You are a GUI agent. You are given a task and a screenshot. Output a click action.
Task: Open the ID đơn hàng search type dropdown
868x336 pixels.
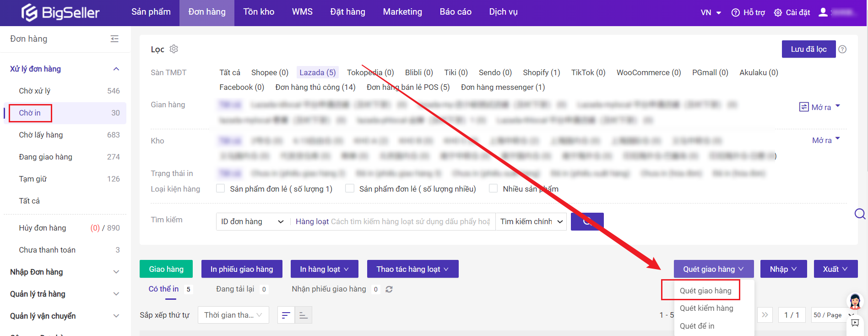[x=252, y=222]
